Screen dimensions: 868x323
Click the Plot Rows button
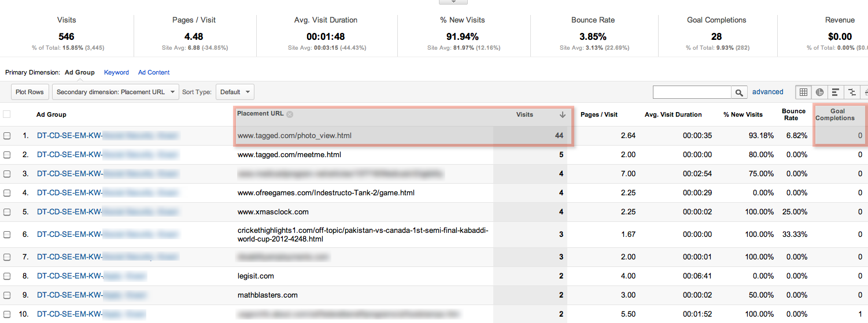tap(29, 92)
